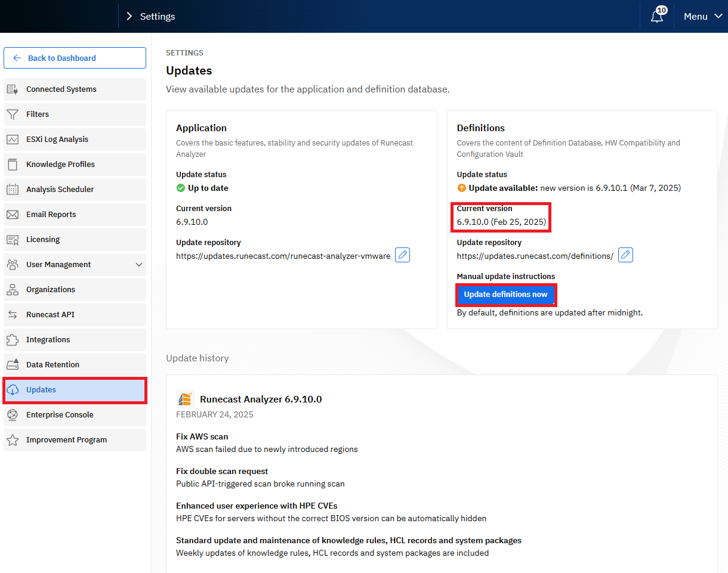Click Settings in the breadcrumb bar
The height and width of the screenshot is (573, 728).
click(x=158, y=16)
